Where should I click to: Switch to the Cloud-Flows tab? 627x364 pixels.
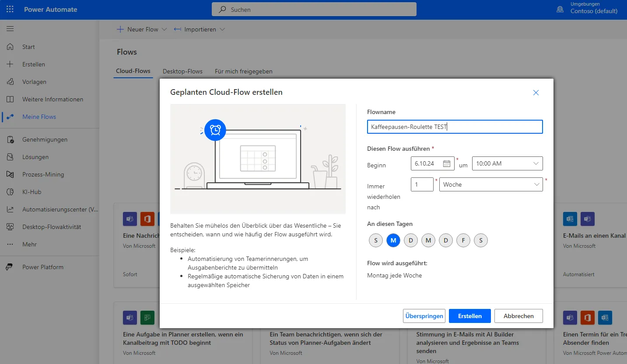pos(133,71)
